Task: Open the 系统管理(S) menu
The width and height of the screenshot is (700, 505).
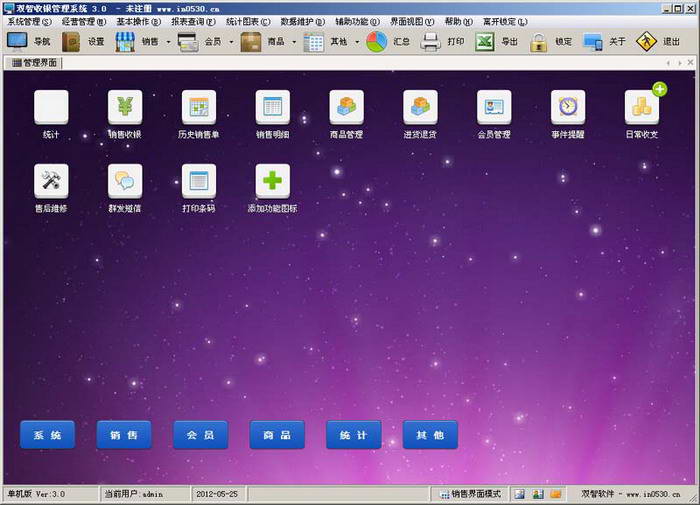Action: 29,21
